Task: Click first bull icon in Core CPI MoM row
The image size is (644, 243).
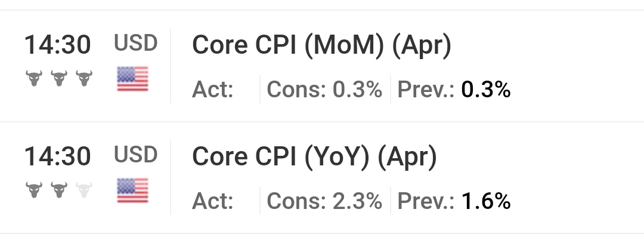Action: point(33,78)
